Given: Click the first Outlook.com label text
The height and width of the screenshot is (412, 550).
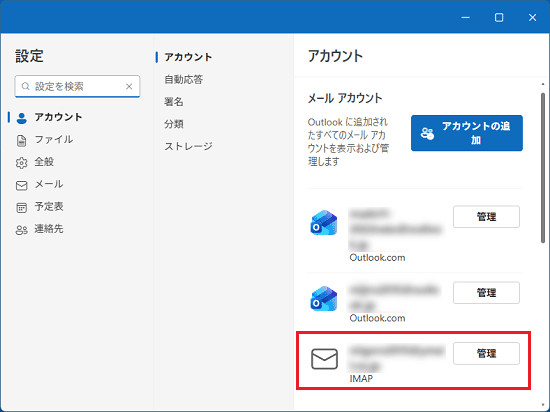Looking at the screenshot, I should [x=377, y=258].
